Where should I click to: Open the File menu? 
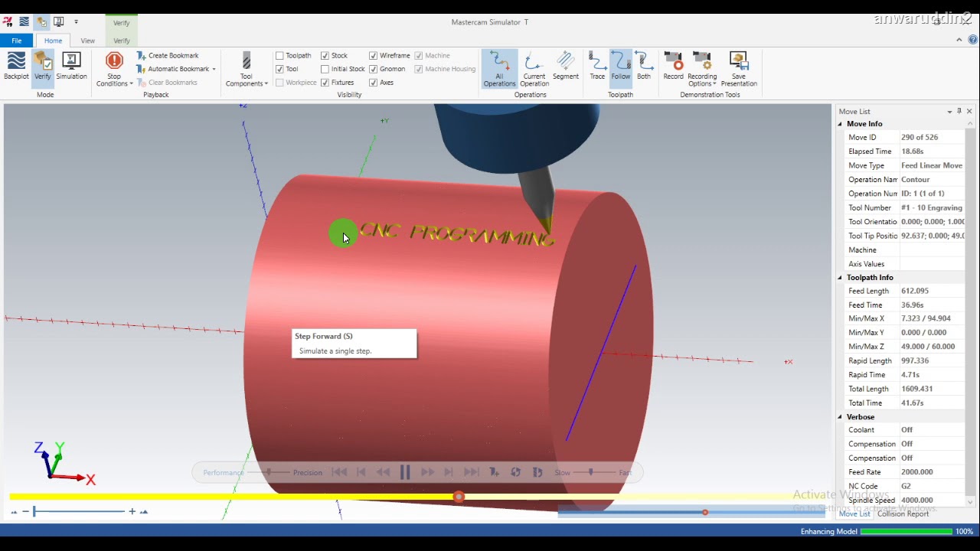coord(16,41)
